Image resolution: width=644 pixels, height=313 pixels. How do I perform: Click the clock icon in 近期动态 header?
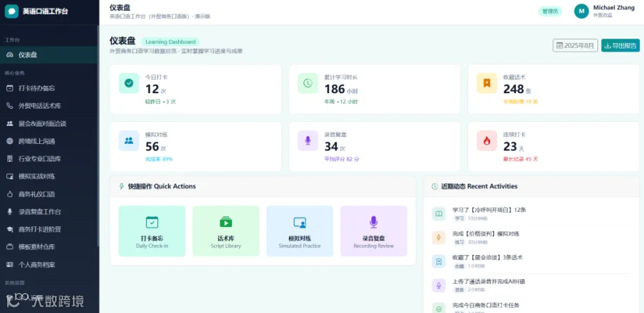tap(434, 186)
